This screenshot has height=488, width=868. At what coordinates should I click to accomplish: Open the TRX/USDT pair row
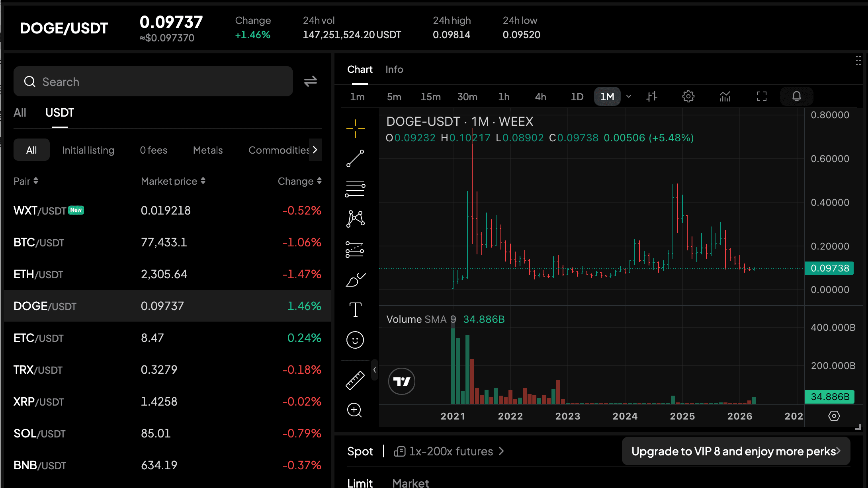click(x=167, y=369)
